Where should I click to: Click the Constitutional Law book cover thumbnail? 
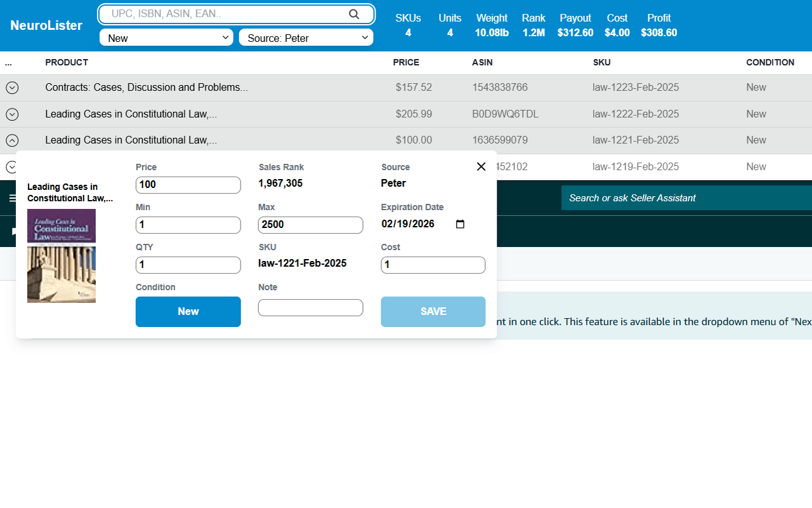pos(62,256)
